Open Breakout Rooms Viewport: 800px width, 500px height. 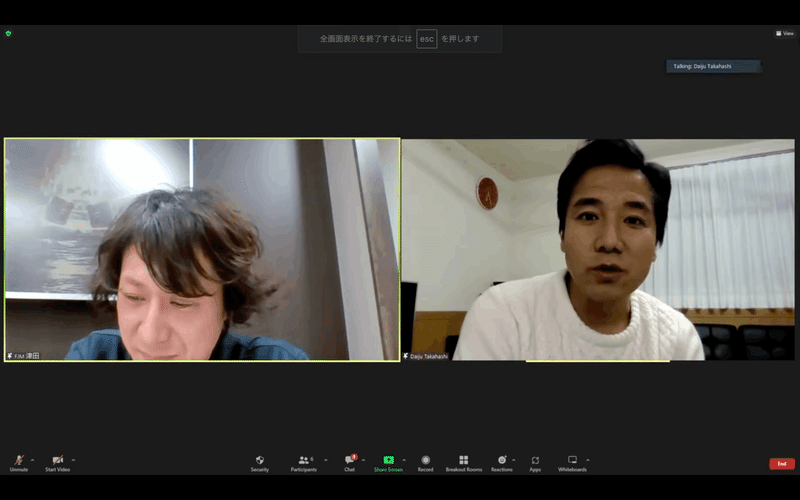464,463
